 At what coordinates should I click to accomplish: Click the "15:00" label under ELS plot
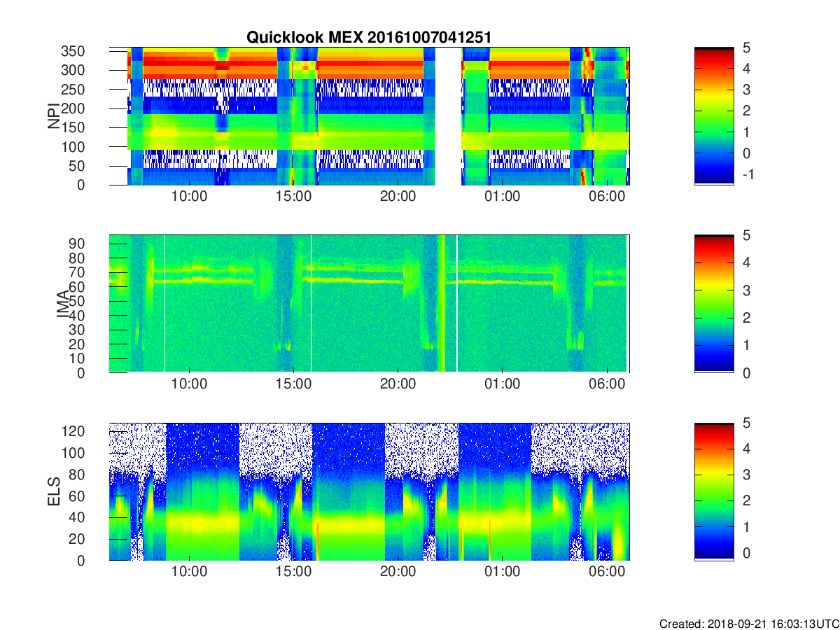[x=293, y=572]
